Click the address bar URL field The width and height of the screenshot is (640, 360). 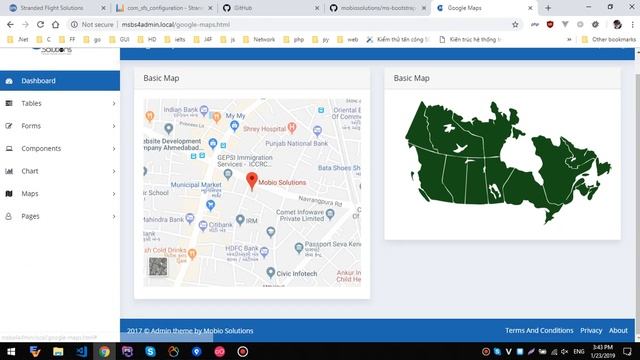coord(295,24)
